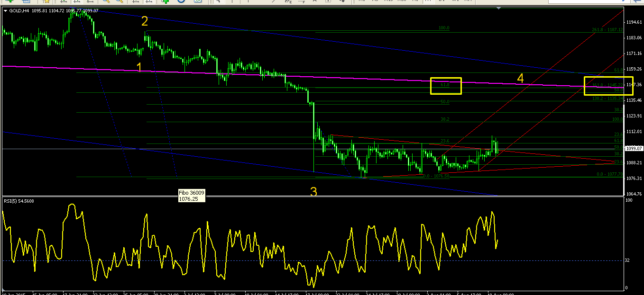This screenshot has height=295, width=644.
Task: Click the Fibonacci label 138.2 - 1135.34
Action: (x=607, y=98)
